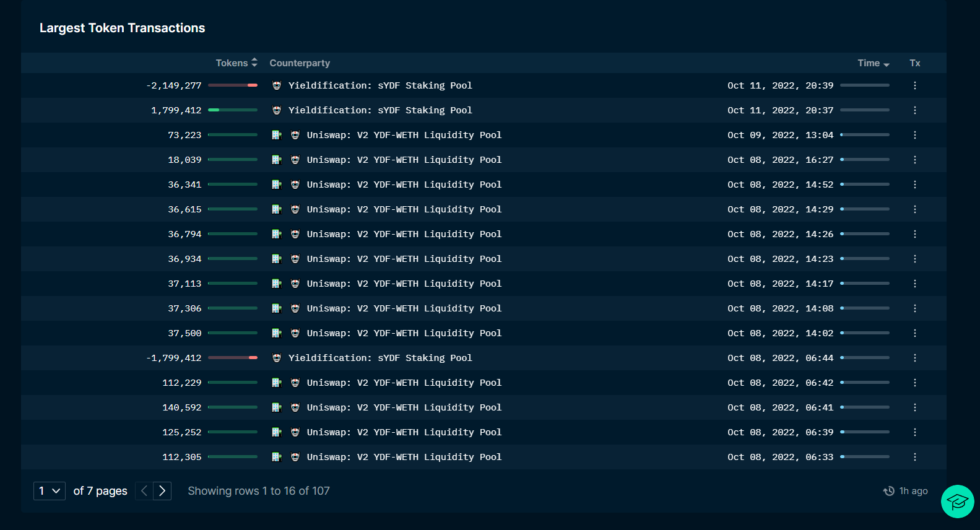The image size is (980, 530).
Task: Open the three-dot menu for the Oct 11, 20:39 transaction
Action: (915, 85)
